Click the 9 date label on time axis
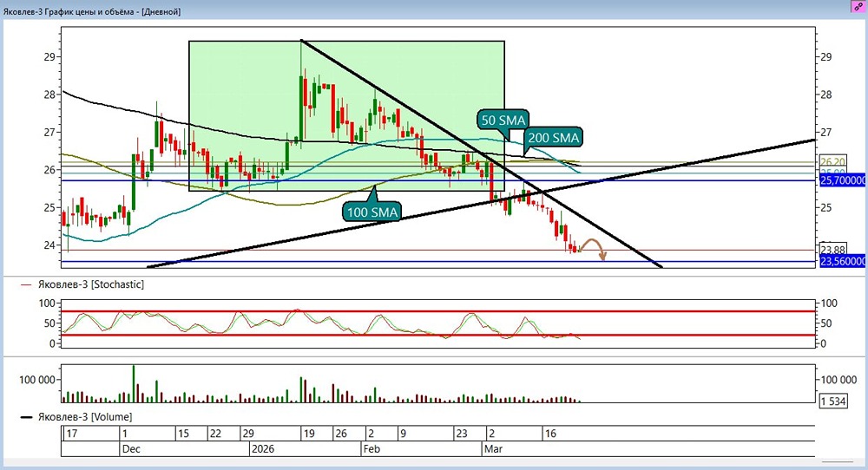The height and width of the screenshot is (470, 868). [403, 434]
